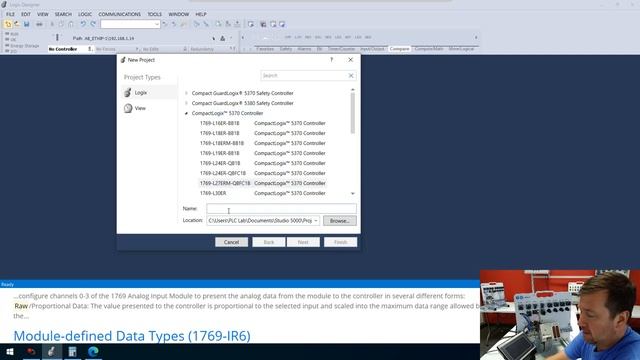Switch to the Favorites instruction tab
Image resolution: width=640 pixels, height=360 pixels.
[x=265, y=49]
